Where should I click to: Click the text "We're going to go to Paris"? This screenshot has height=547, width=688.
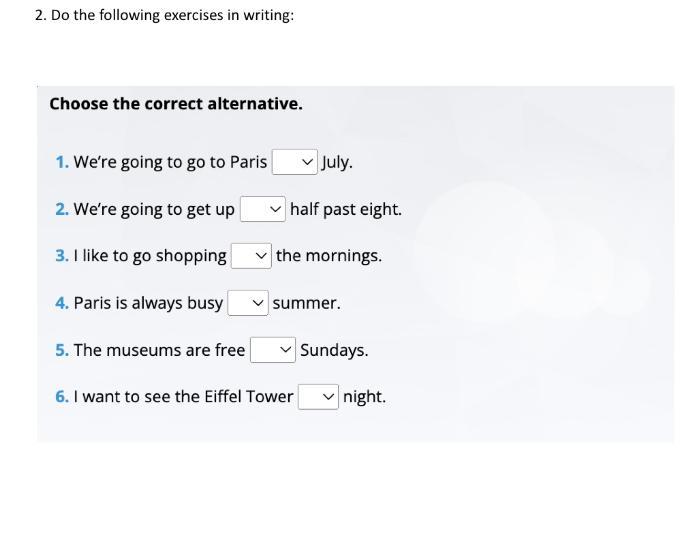(x=170, y=162)
